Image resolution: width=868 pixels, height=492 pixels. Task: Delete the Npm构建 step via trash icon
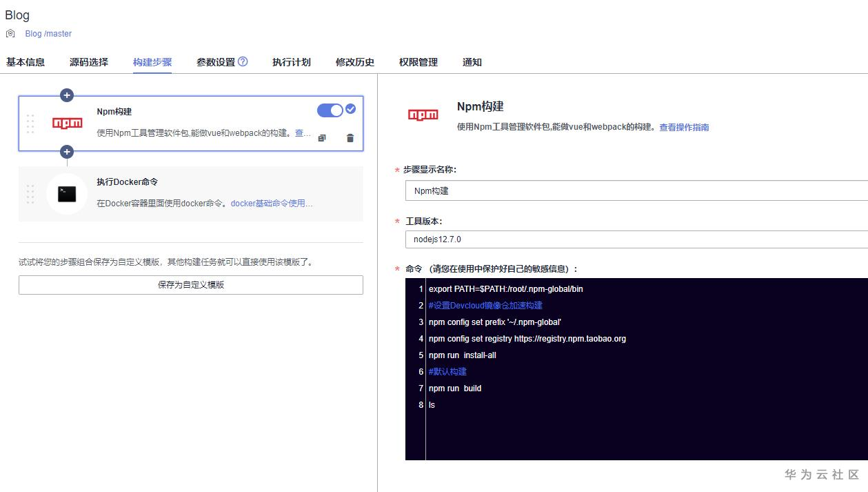tap(350, 138)
